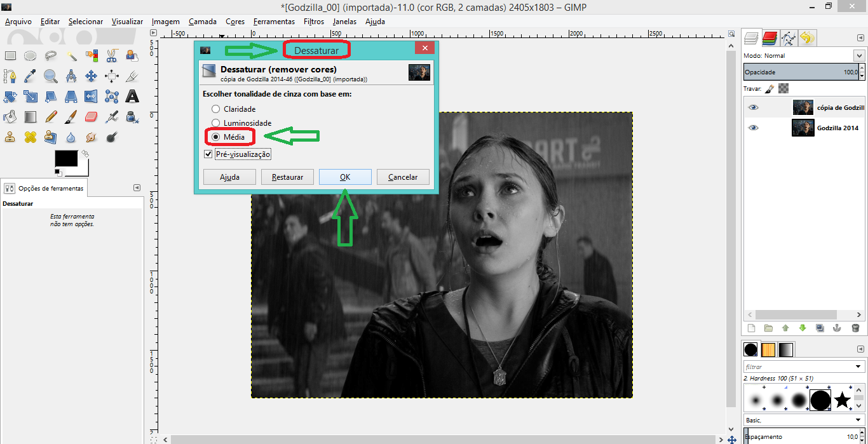This screenshot has width=868, height=444.
Task: Select the Eraser tool
Action: [x=91, y=117]
